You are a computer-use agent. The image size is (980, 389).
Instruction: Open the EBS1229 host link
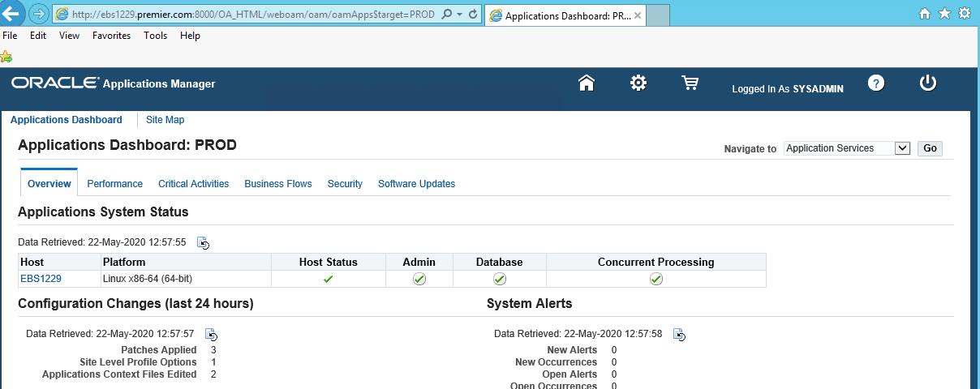tap(41, 279)
